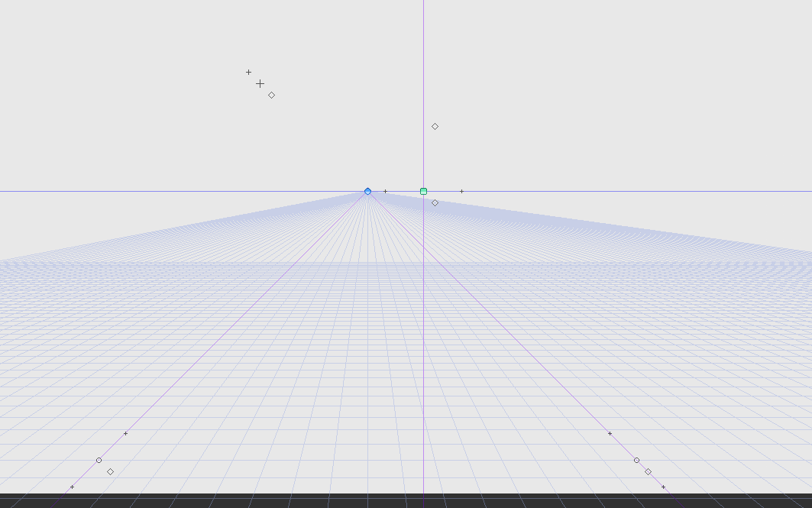Click the diamond handle beside the vertical purple line
Viewport: 812px width, 508px height.
coord(435,126)
